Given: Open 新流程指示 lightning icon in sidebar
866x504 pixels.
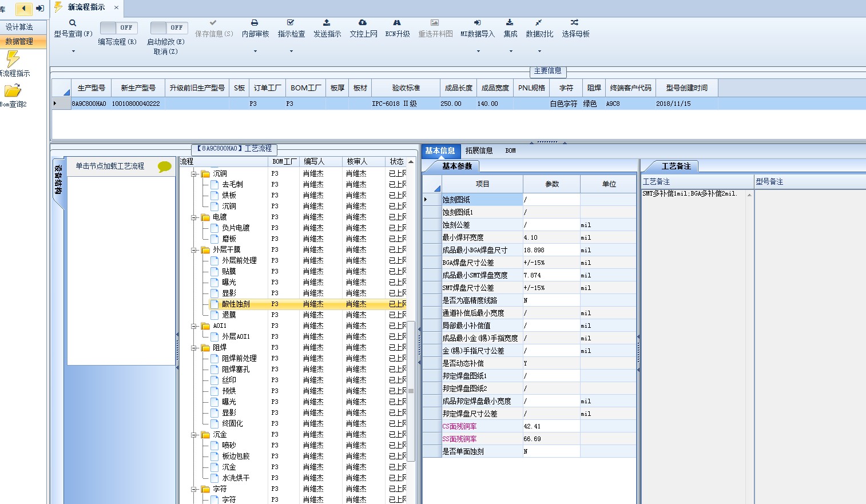Looking at the screenshot, I should click(x=13, y=59).
